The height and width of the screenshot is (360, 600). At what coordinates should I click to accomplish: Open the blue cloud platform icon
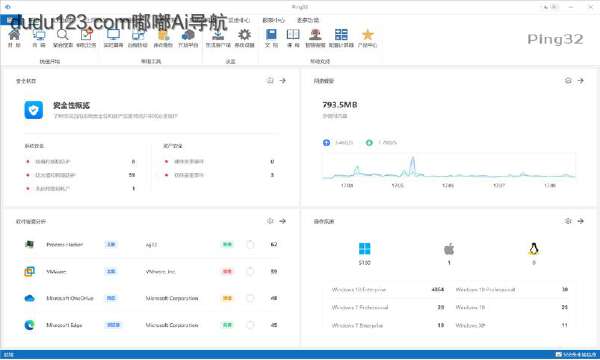188,35
